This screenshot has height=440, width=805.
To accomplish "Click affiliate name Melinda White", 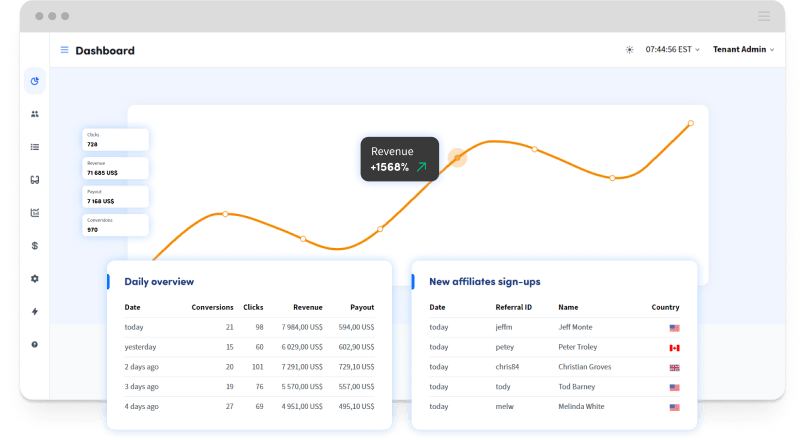I will click(x=581, y=406).
